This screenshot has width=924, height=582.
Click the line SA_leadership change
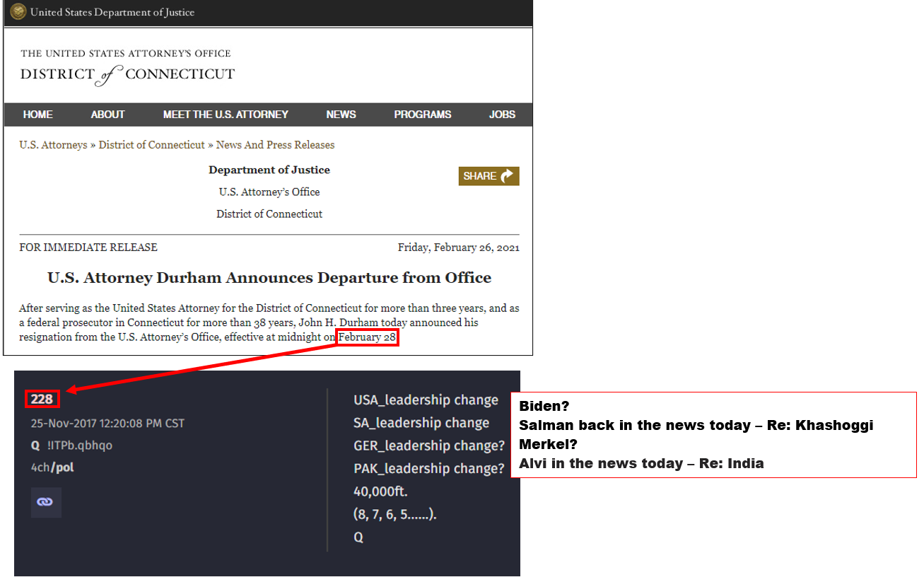point(421,423)
